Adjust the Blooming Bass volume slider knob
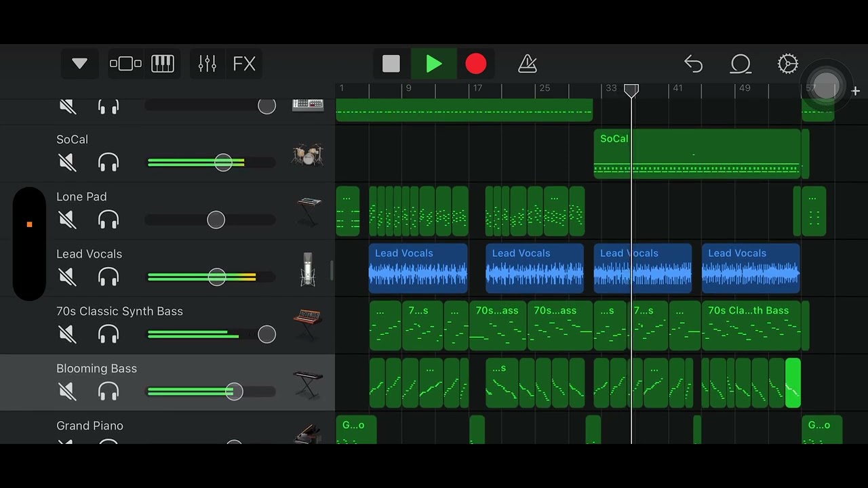This screenshot has height=488, width=868. pos(234,391)
